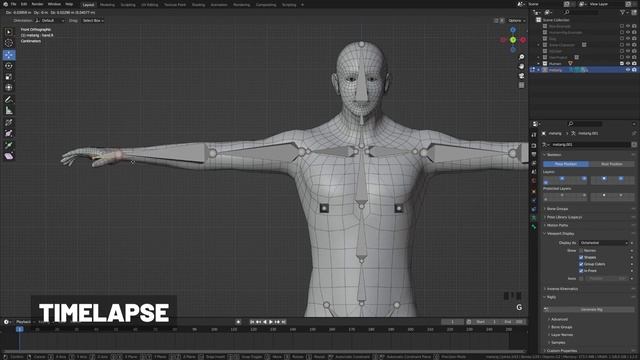The width and height of the screenshot is (640, 360).
Task: Activate the Move tool
Action: [9, 55]
